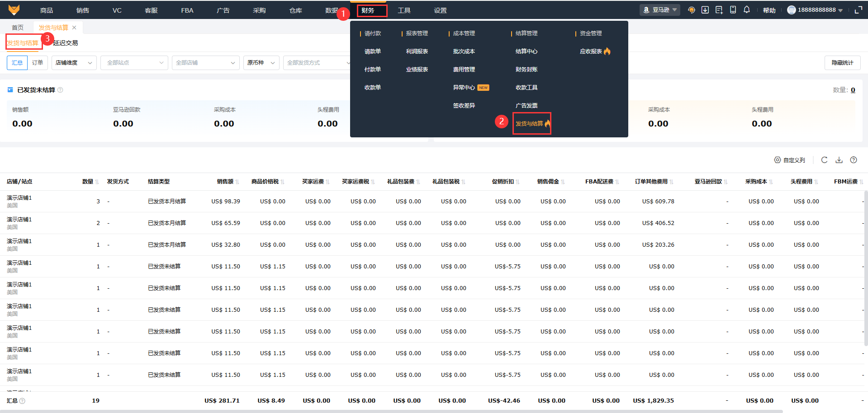Close the 发货与结算 page tab
Image resolution: width=868 pixels, height=413 pixels.
74,28
